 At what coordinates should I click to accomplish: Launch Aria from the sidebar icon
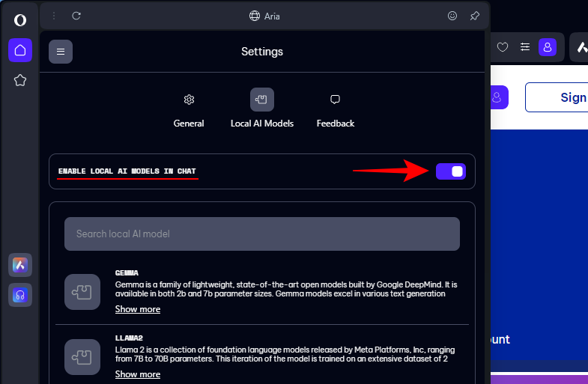pyautogui.click(x=20, y=265)
